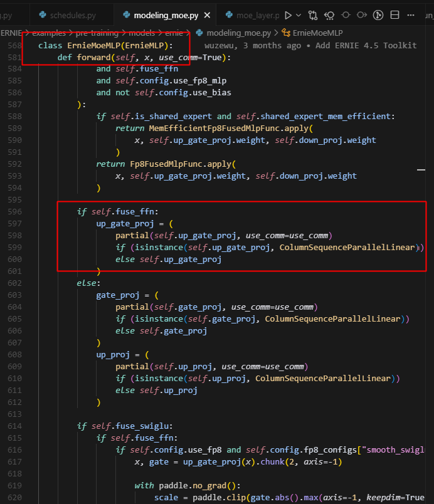Click the previous change commit icon
Image resolution: width=434 pixels, height=504 pixels.
346,14
